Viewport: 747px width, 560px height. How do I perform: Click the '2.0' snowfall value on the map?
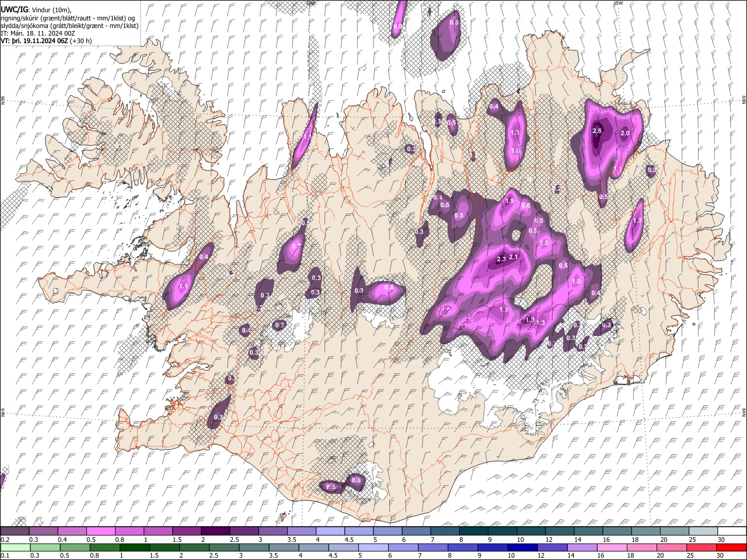click(x=625, y=134)
